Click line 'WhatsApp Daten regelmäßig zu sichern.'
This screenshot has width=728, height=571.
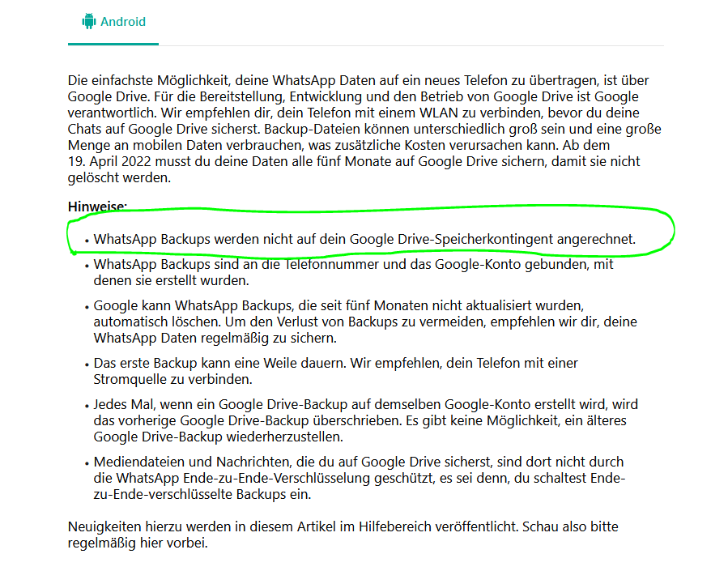(215, 338)
